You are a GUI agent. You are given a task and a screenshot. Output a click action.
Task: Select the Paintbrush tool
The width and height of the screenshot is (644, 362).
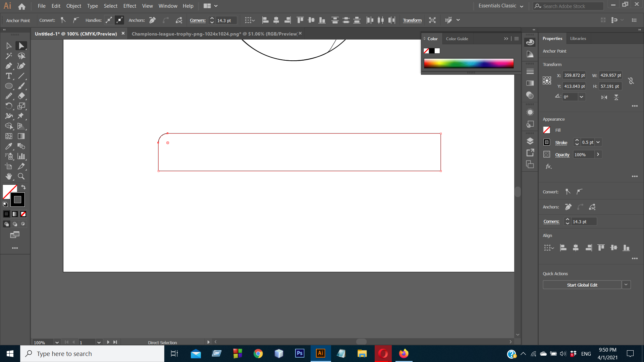tap(21, 86)
